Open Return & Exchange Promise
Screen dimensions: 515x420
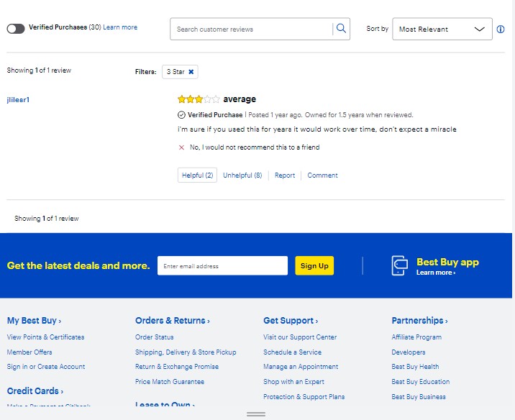click(177, 367)
